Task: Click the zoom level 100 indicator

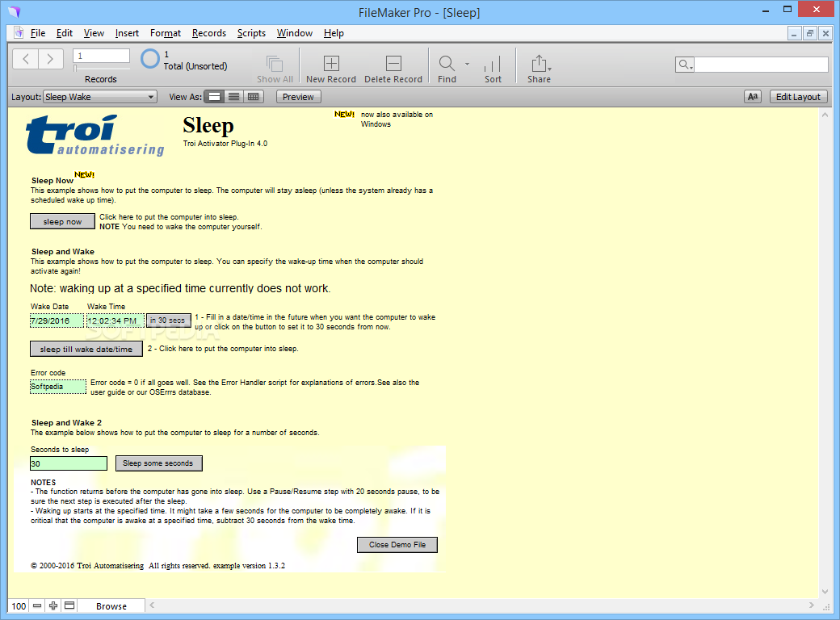Action: point(19,606)
